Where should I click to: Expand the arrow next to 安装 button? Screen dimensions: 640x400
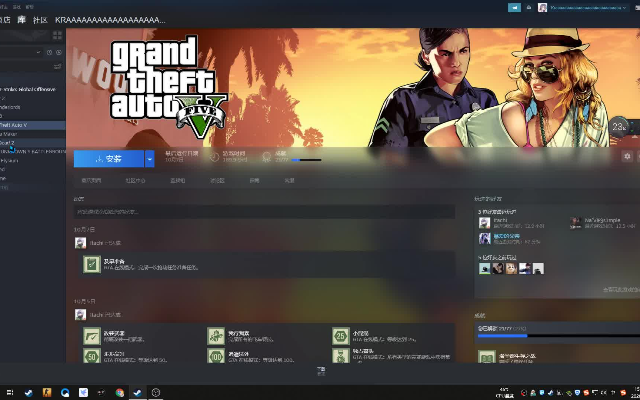[x=150, y=159]
